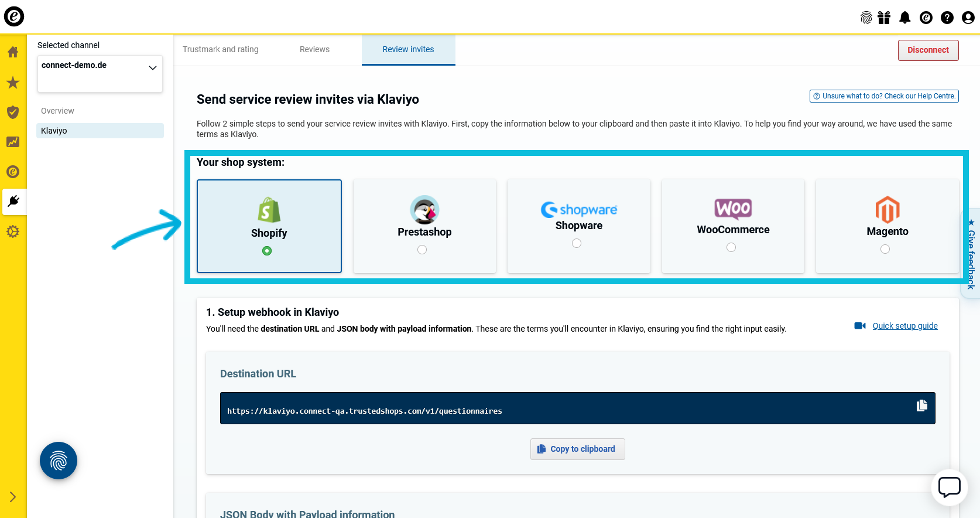980x518 pixels.
Task: Open the chat bubble widget
Action: point(950,488)
